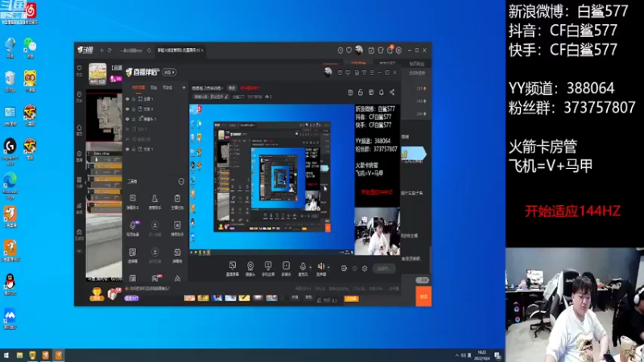The width and height of the screenshot is (644, 362).
Task: Toggle visibility of the 文本 1 source
Action: tap(127, 150)
